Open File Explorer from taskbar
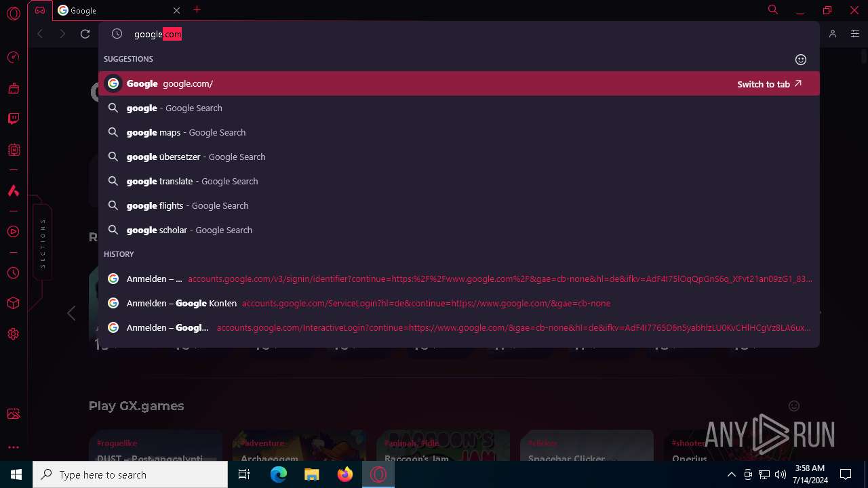 tap(311, 474)
